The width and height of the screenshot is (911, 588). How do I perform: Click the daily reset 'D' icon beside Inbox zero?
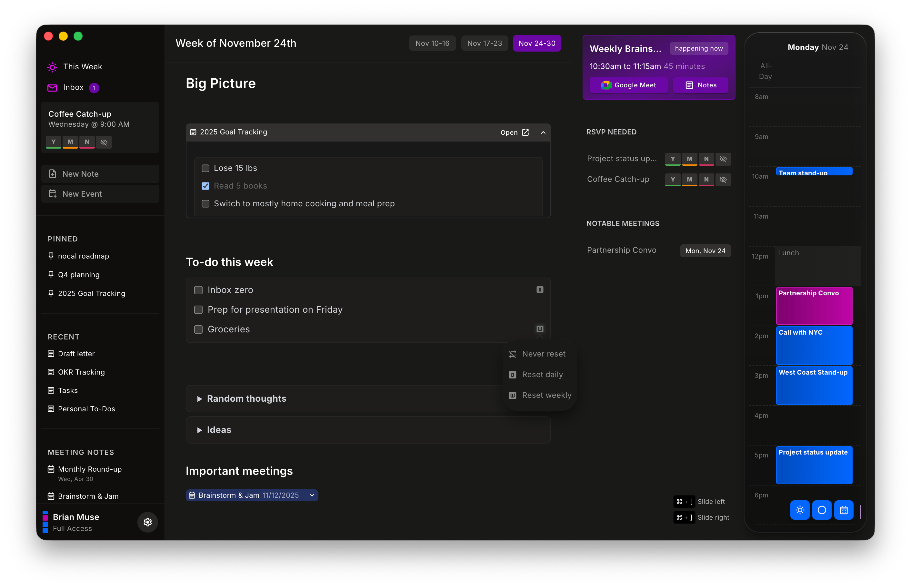tap(540, 290)
